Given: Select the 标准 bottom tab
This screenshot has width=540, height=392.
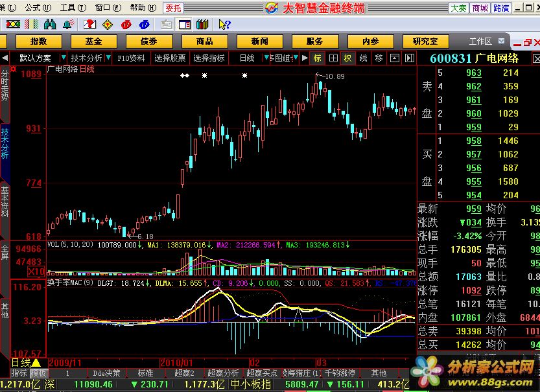Looking at the screenshot, I should click(145, 373).
